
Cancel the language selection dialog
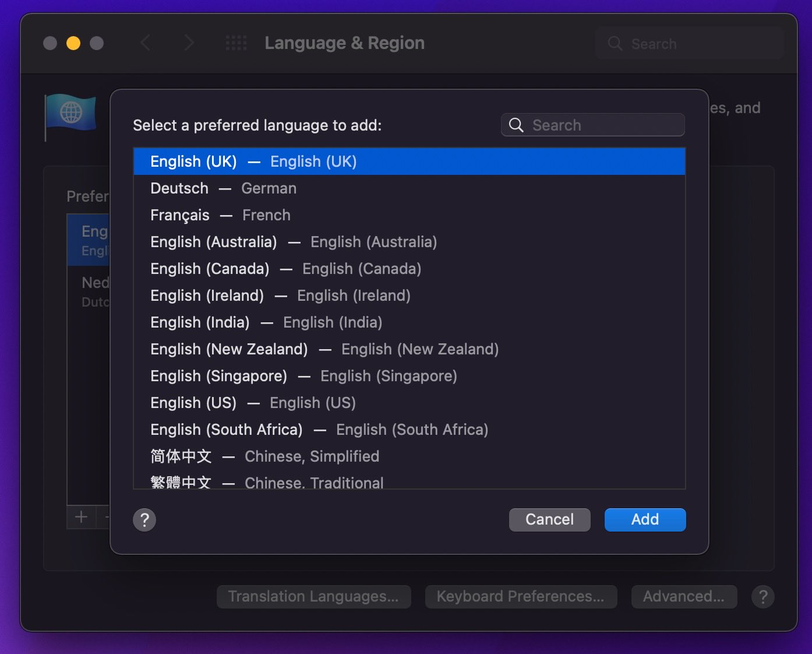[549, 519]
